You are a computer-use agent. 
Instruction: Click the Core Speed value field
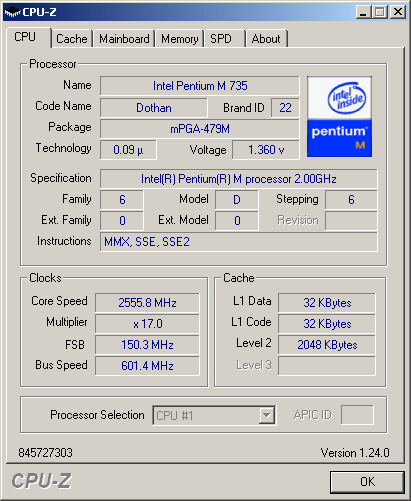click(147, 303)
